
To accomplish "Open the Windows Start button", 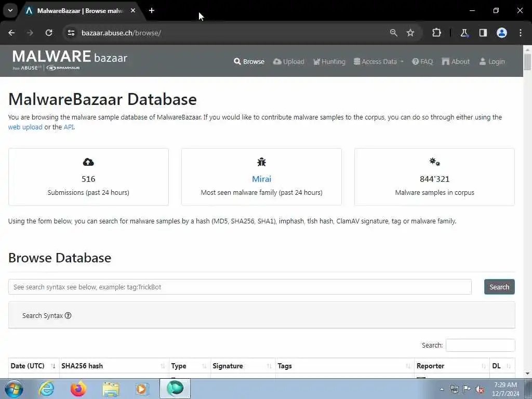I will pos(14,389).
